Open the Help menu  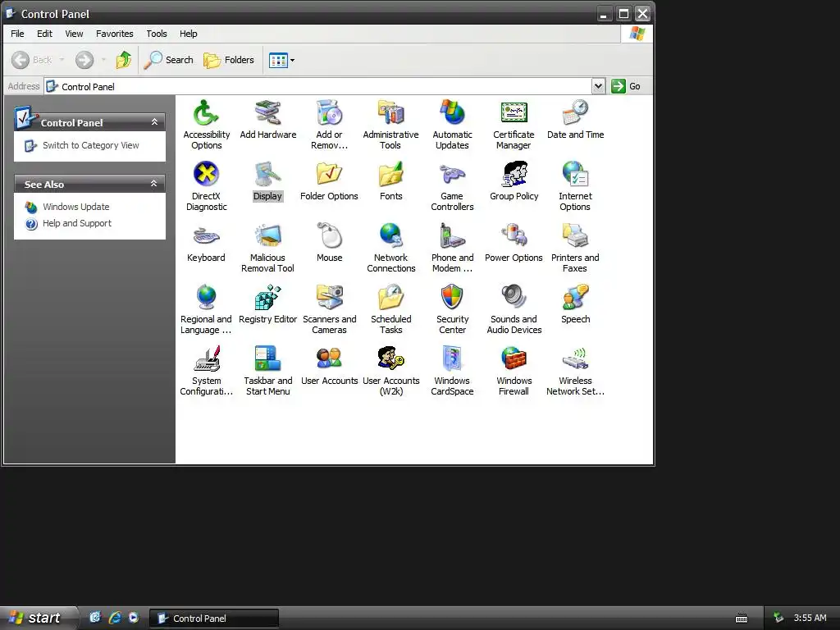pyautogui.click(x=188, y=34)
